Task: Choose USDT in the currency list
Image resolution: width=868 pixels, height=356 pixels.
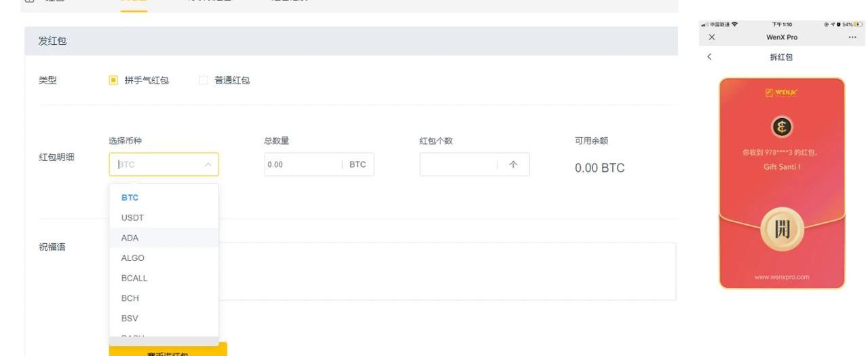Action: pos(132,217)
